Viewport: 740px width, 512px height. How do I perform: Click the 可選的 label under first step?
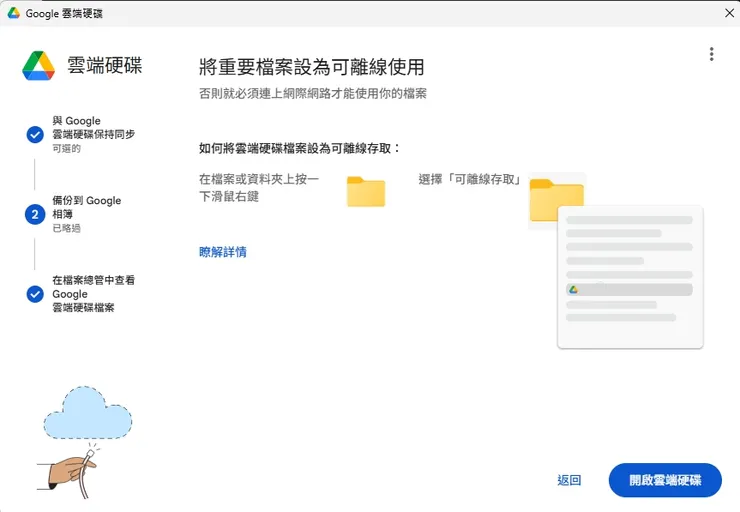(66, 149)
